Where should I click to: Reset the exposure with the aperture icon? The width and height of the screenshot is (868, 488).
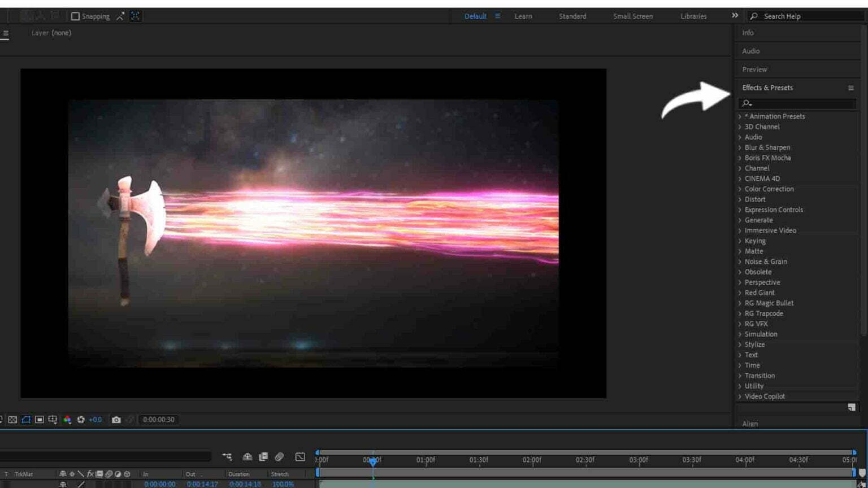[x=81, y=420]
